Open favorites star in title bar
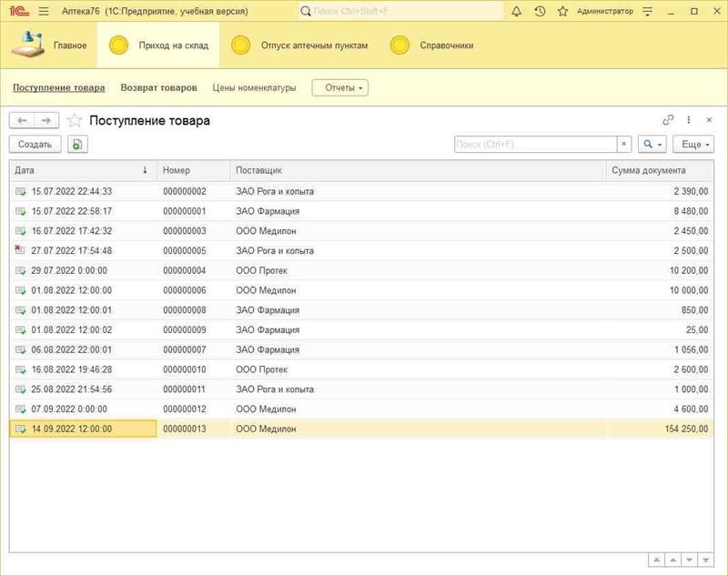Image resolution: width=728 pixels, height=576 pixels. tap(562, 11)
